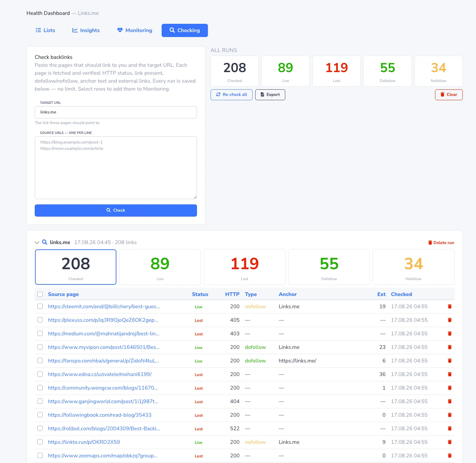Click the 522 HTTP code cell
The width and height of the screenshot is (476, 463).
point(235,429)
